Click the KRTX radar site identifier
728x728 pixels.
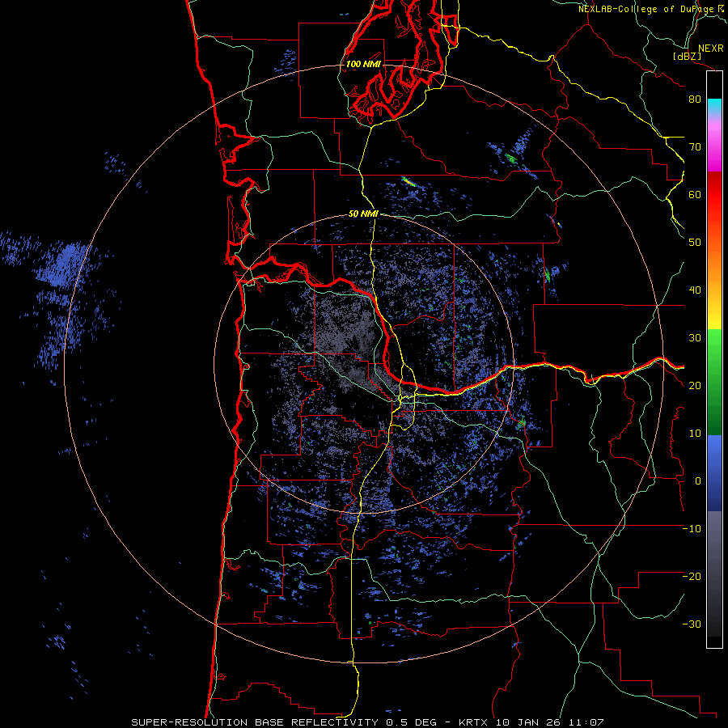tap(475, 722)
